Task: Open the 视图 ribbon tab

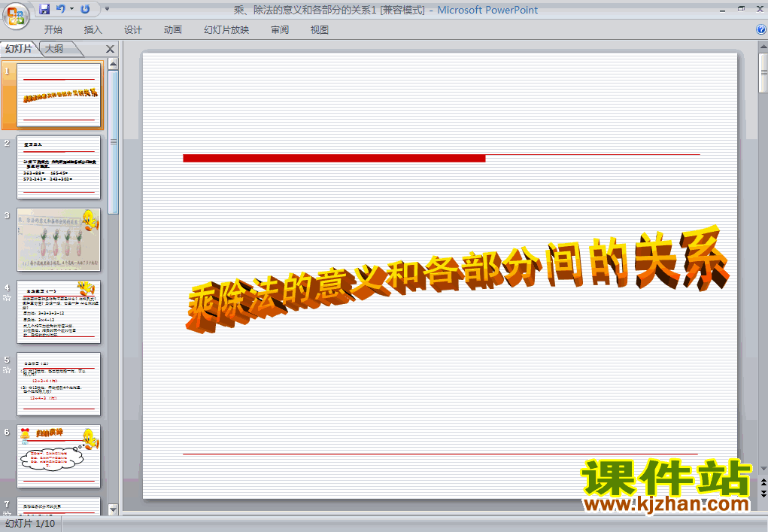Action: pyautogui.click(x=320, y=30)
